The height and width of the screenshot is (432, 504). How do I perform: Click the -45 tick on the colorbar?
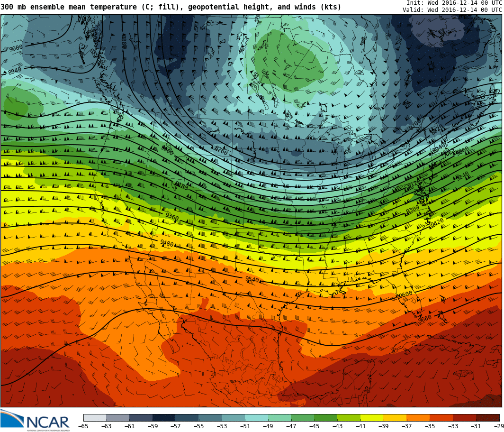point(315,426)
